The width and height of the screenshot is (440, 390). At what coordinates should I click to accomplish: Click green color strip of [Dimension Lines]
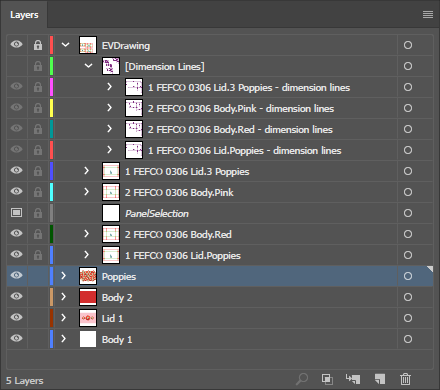[51, 66]
